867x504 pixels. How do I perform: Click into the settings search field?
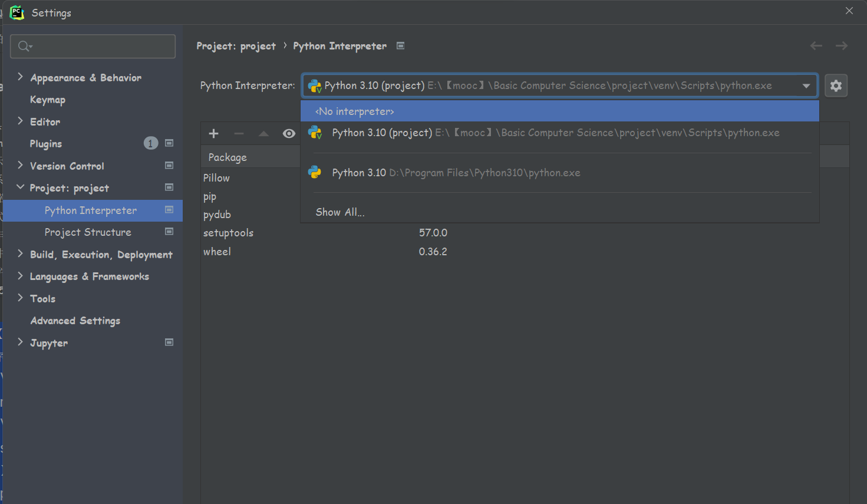[93, 46]
